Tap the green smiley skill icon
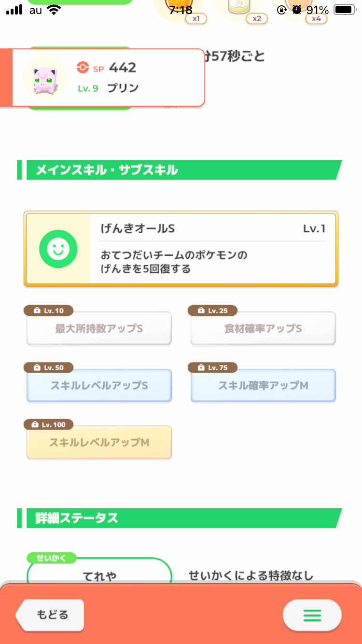 click(x=58, y=249)
